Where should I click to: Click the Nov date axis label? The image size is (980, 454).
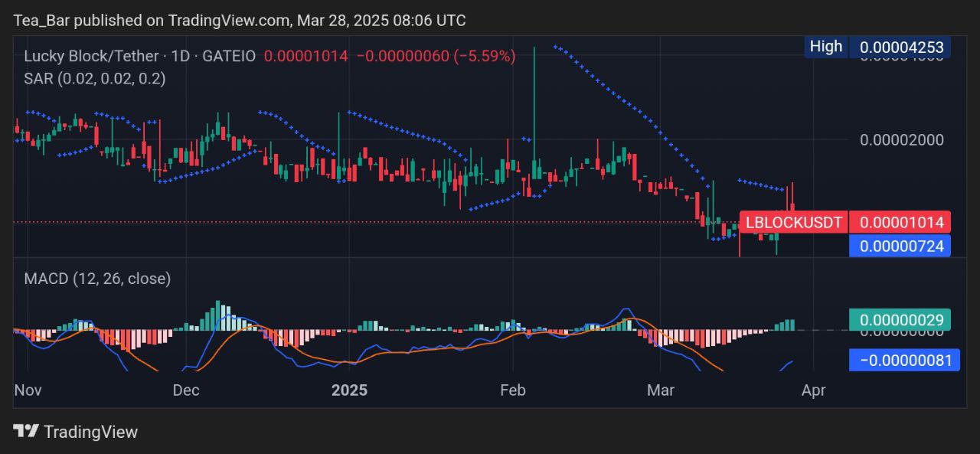pyautogui.click(x=29, y=390)
